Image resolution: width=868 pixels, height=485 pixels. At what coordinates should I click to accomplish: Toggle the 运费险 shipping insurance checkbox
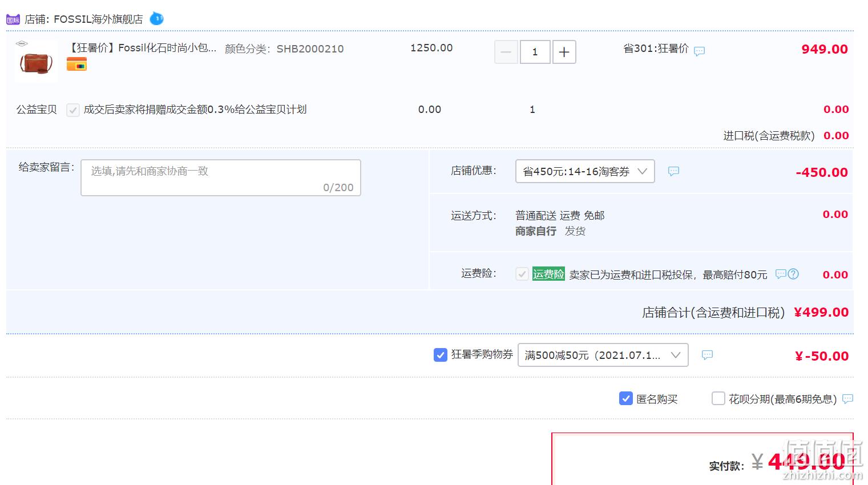point(522,274)
